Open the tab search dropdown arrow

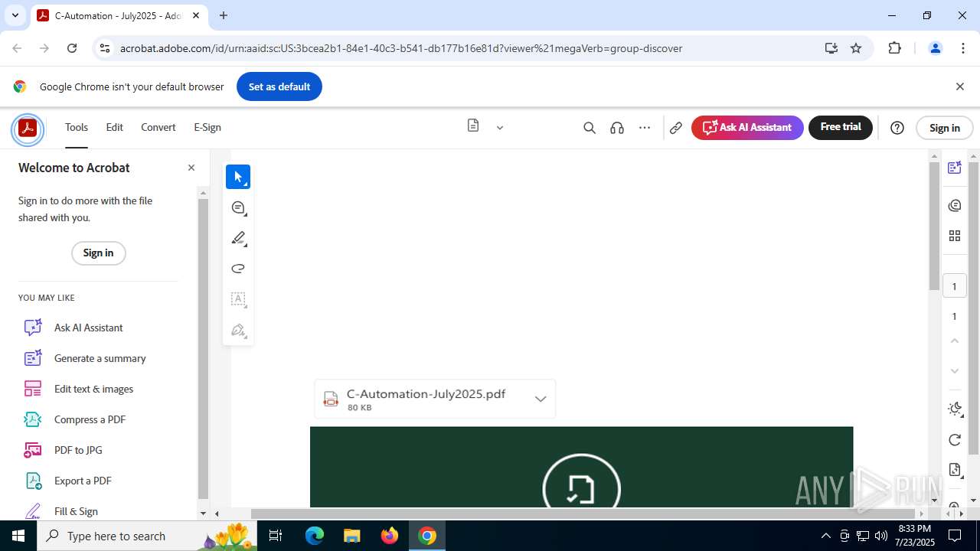[15, 15]
